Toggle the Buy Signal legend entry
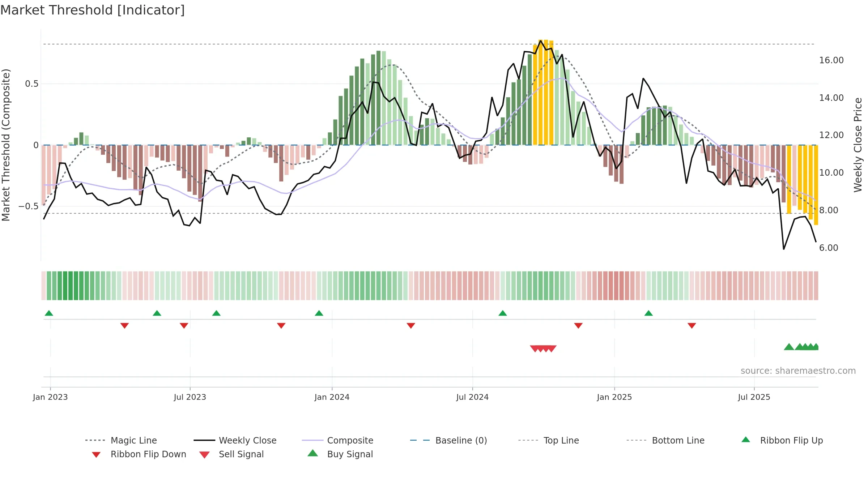The height and width of the screenshot is (488, 868). tap(340, 454)
